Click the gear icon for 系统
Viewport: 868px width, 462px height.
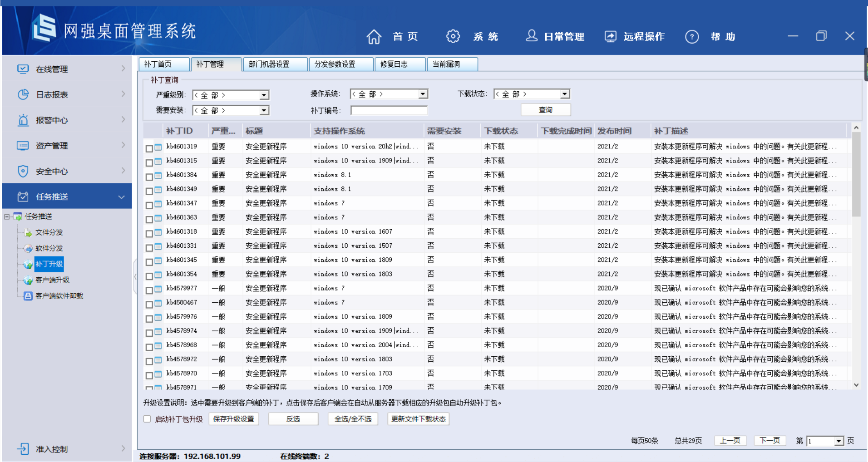coord(453,36)
